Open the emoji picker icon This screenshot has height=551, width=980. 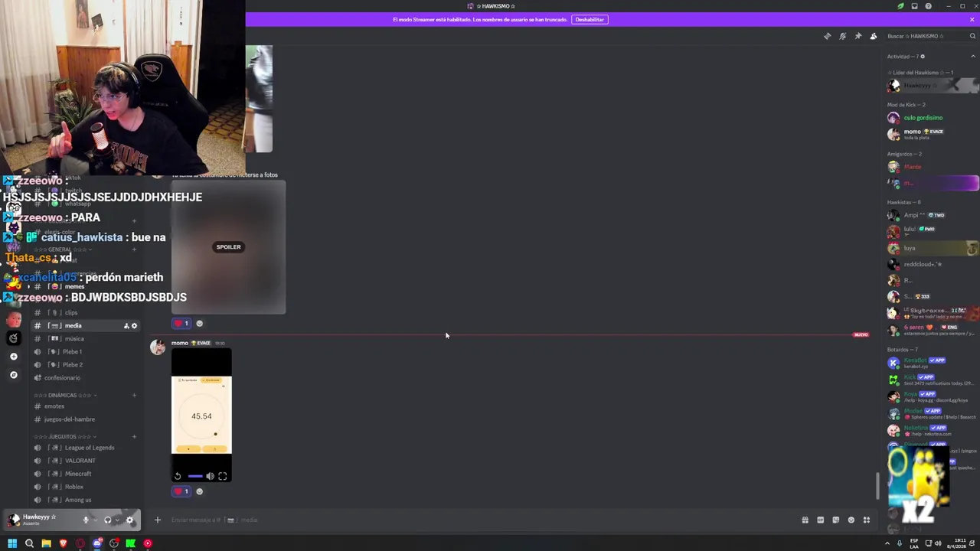pyautogui.click(x=851, y=520)
